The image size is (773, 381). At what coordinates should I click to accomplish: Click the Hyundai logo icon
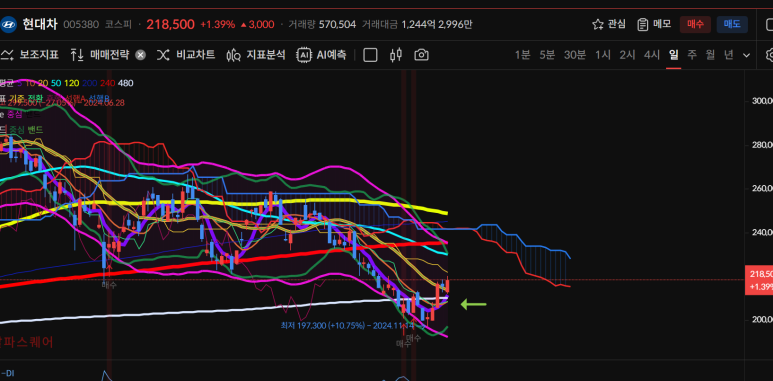pyautogui.click(x=8, y=24)
